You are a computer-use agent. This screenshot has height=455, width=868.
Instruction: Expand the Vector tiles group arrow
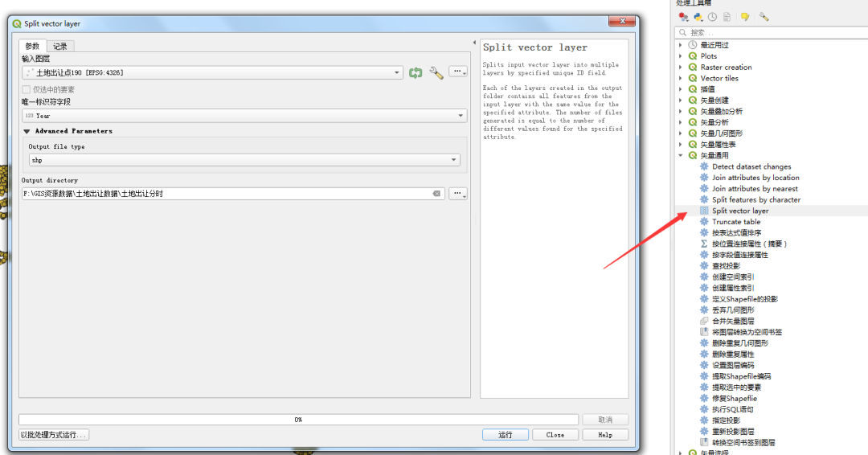681,78
